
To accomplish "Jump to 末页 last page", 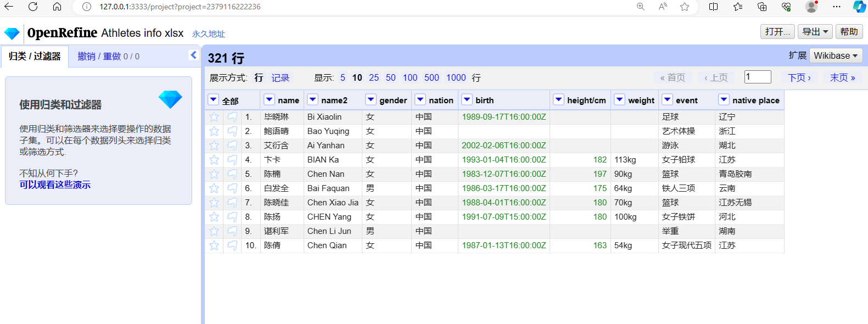I will coord(843,77).
